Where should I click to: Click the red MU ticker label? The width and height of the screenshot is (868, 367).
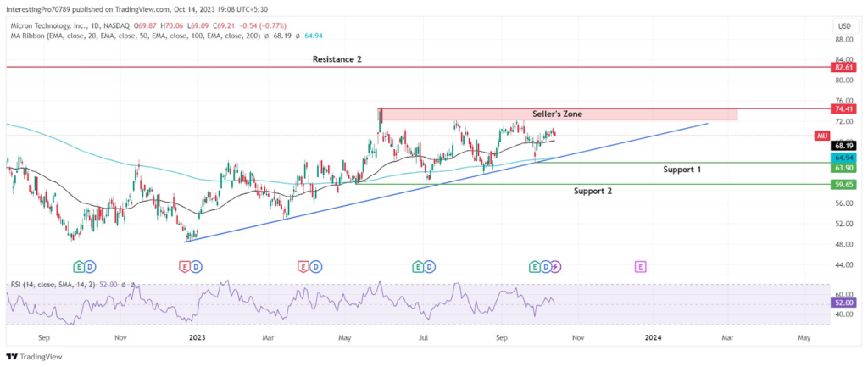point(822,136)
